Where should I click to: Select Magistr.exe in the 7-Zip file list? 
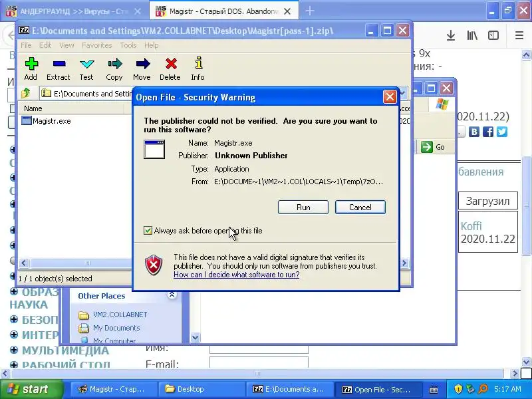click(46, 121)
